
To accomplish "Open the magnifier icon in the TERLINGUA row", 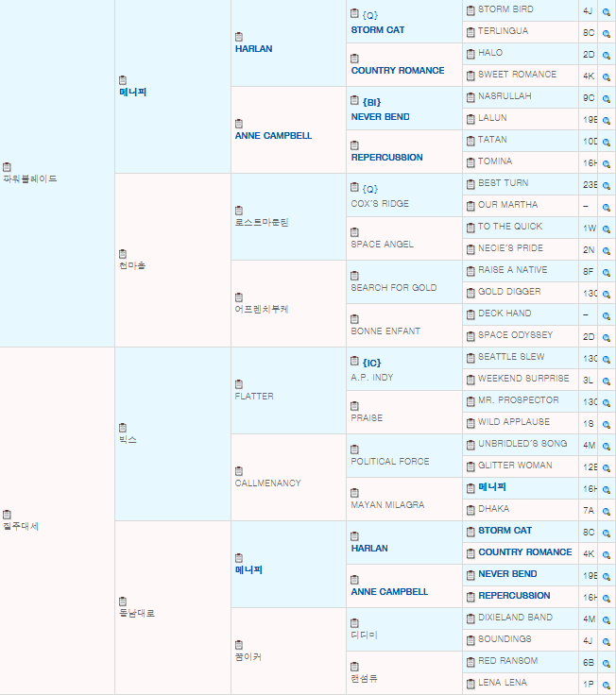I will click(607, 32).
